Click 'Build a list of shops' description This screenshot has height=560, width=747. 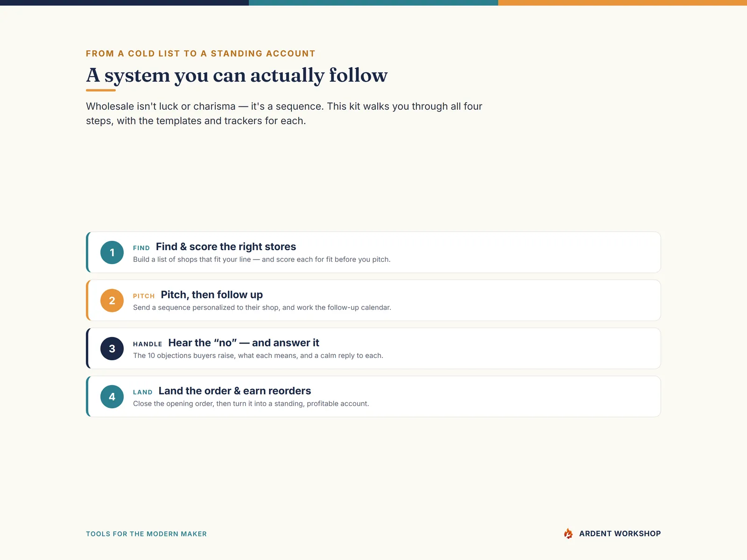(x=261, y=259)
